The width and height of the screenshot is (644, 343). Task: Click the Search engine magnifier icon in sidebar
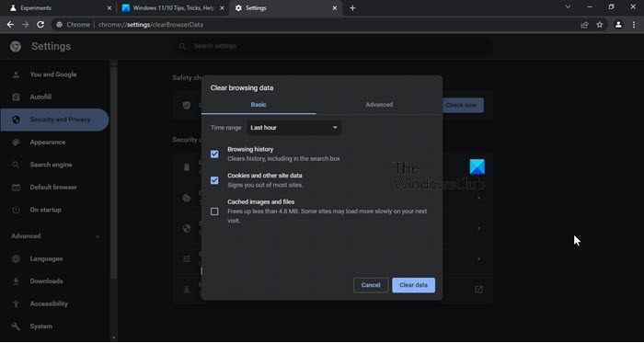pos(16,165)
